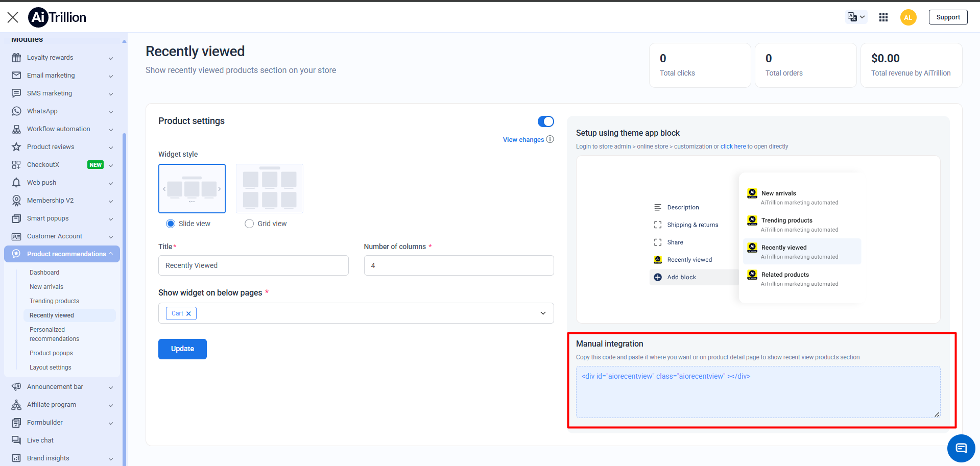980x466 pixels.
Task: Select the Grid view radio button
Action: point(249,224)
